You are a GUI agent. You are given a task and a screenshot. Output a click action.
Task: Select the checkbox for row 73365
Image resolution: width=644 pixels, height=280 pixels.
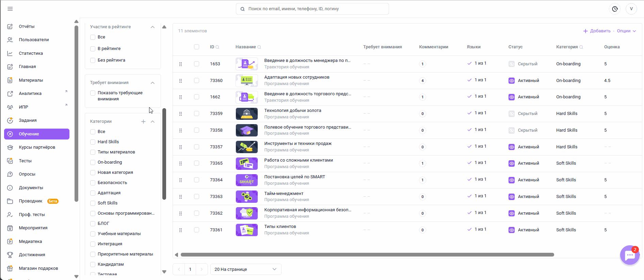(196, 163)
